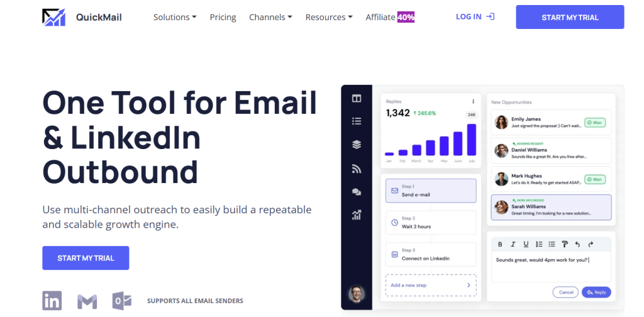Screen dimensions: 644x317
Task: Select Step 3 Connect on Linkedin
Action: pos(431,255)
